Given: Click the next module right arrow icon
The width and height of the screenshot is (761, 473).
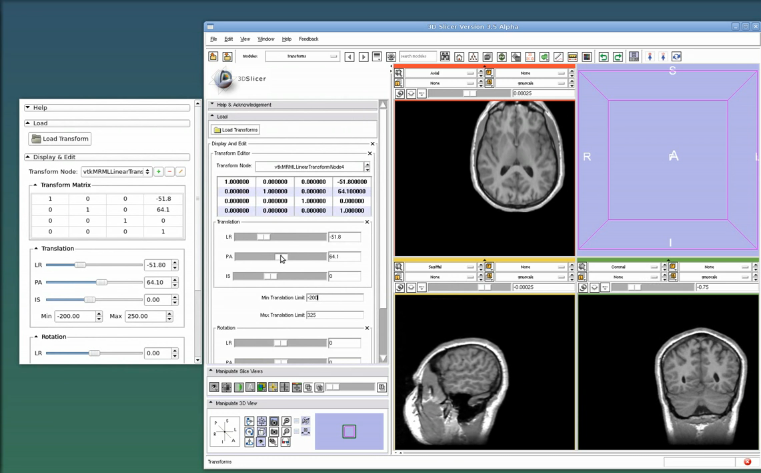Looking at the screenshot, I should point(362,57).
